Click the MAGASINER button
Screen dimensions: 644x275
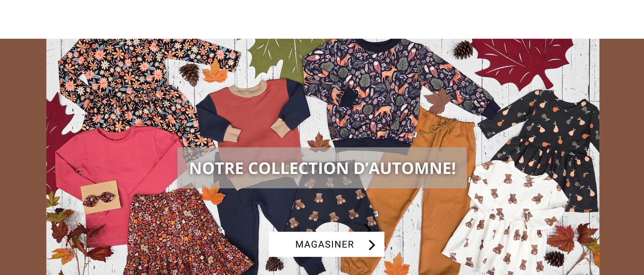click(x=326, y=244)
